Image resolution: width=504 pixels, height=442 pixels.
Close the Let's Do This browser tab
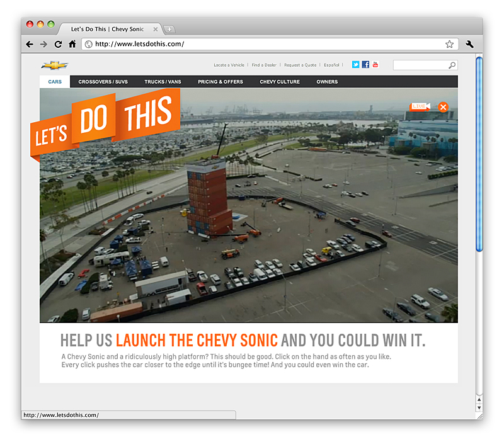[x=156, y=29]
